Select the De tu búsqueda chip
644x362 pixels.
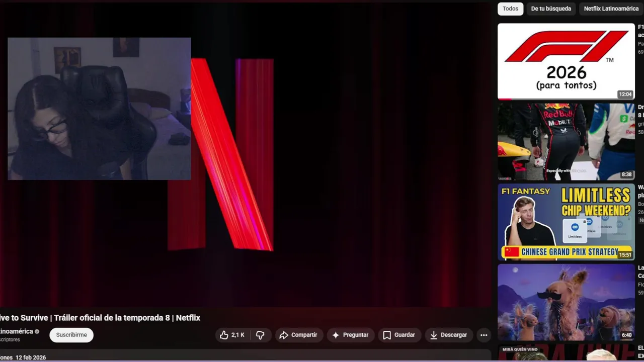551,9
